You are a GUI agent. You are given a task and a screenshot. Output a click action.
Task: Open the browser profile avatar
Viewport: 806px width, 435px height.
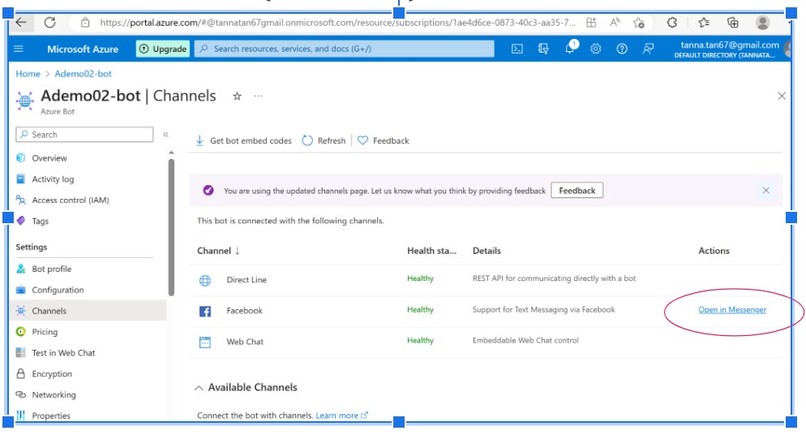pos(763,22)
